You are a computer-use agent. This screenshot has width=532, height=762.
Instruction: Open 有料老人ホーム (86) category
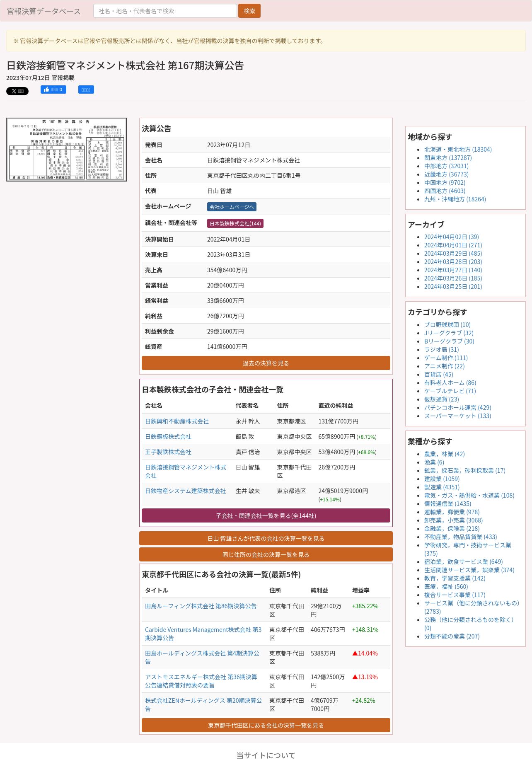pyautogui.click(x=450, y=383)
